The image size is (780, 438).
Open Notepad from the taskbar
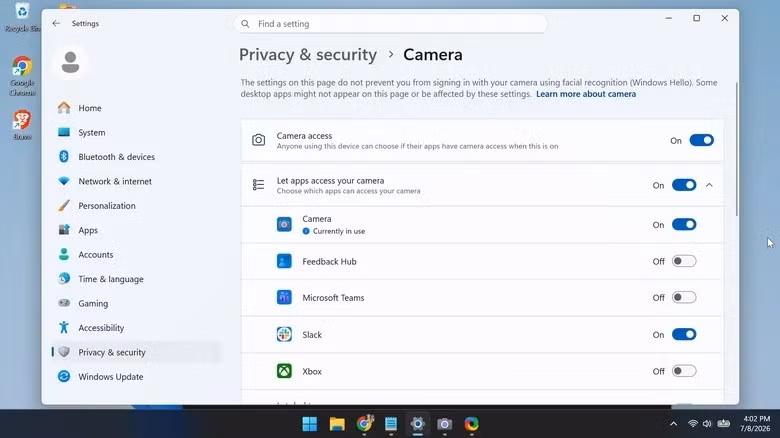tap(391, 424)
